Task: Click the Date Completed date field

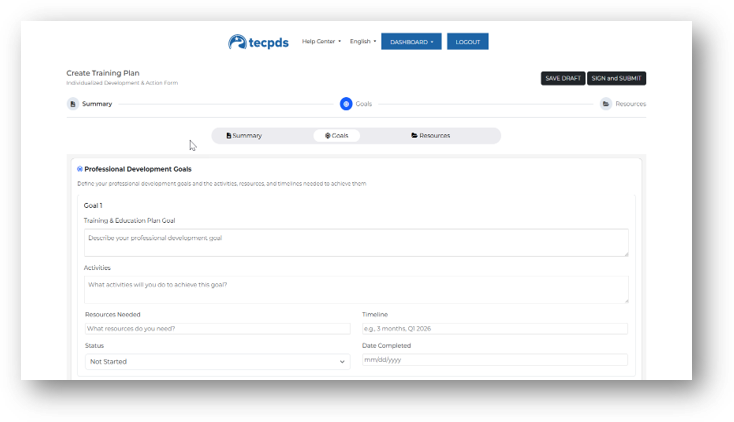Action: 494,360
